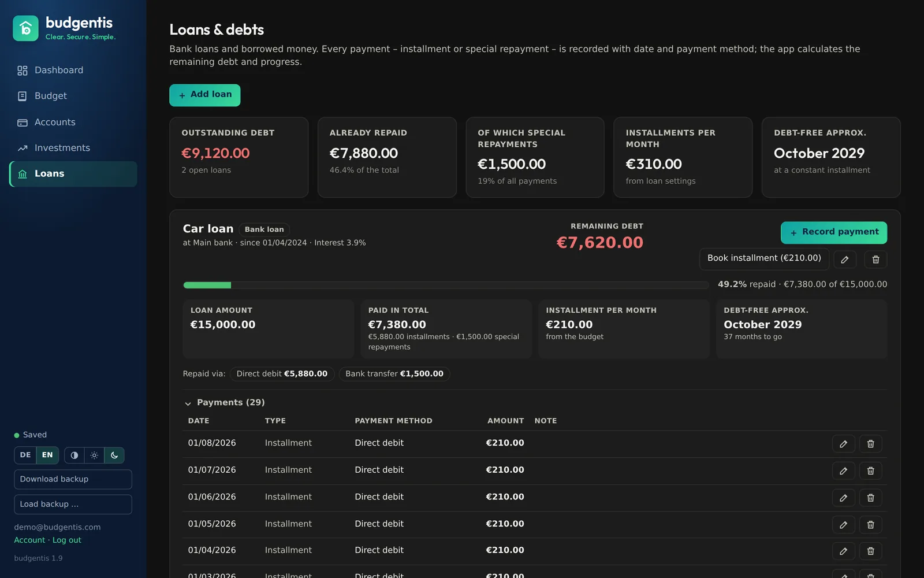Image resolution: width=924 pixels, height=578 pixels.
Task: Record a payment for Car loan
Action: pyautogui.click(x=834, y=232)
